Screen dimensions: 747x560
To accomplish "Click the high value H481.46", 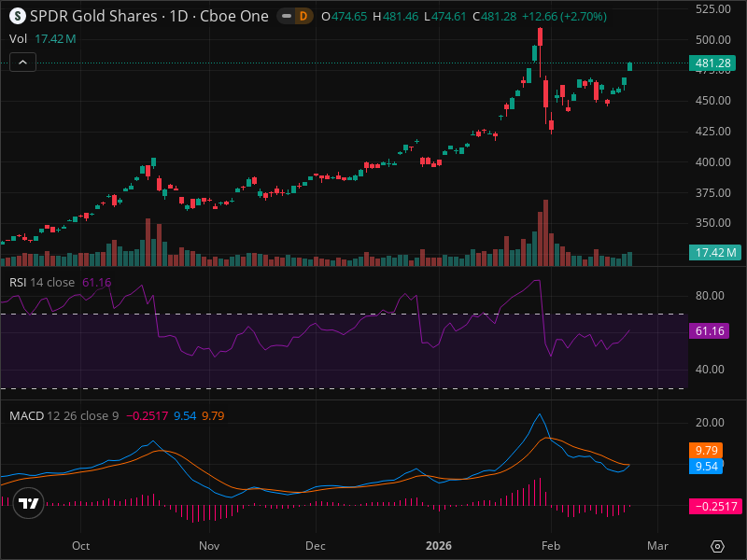I will tap(395, 17).
